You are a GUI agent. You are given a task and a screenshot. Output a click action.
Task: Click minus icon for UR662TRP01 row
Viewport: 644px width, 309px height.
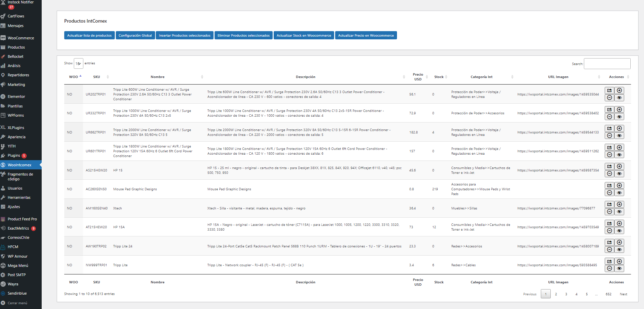pos(609,136)
